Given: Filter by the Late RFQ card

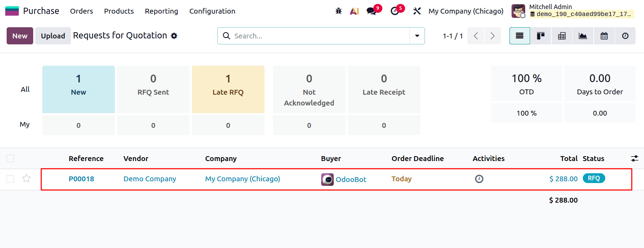Looking at the screenshot, I should 228,89.
